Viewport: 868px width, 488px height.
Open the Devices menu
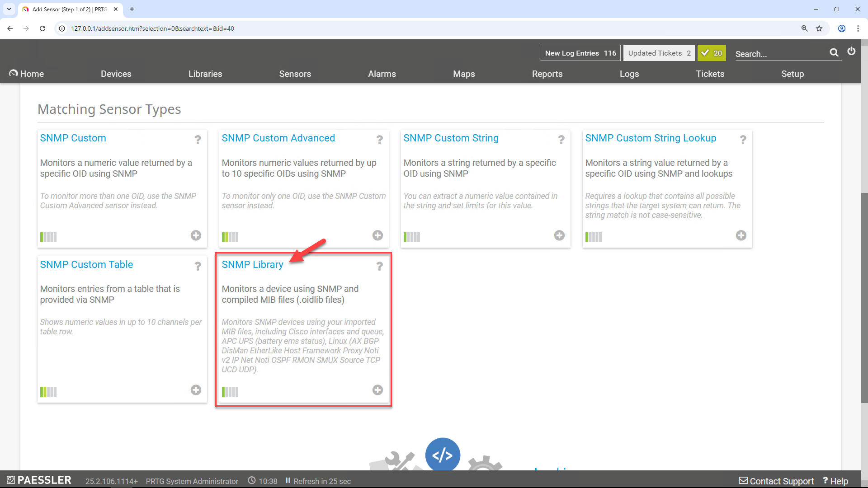point(116,74)
